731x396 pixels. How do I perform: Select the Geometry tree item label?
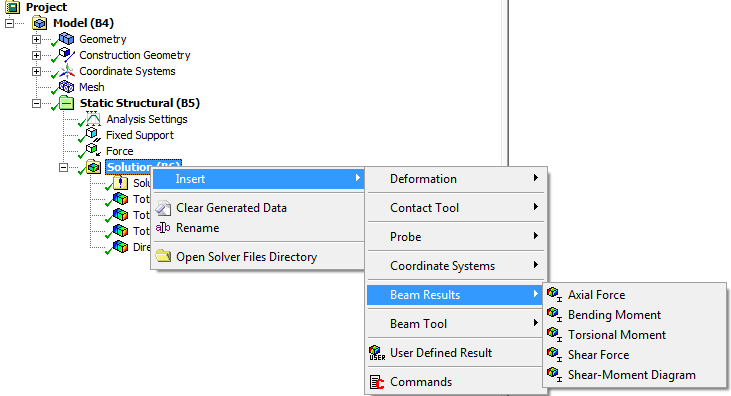tap(103, 39)
